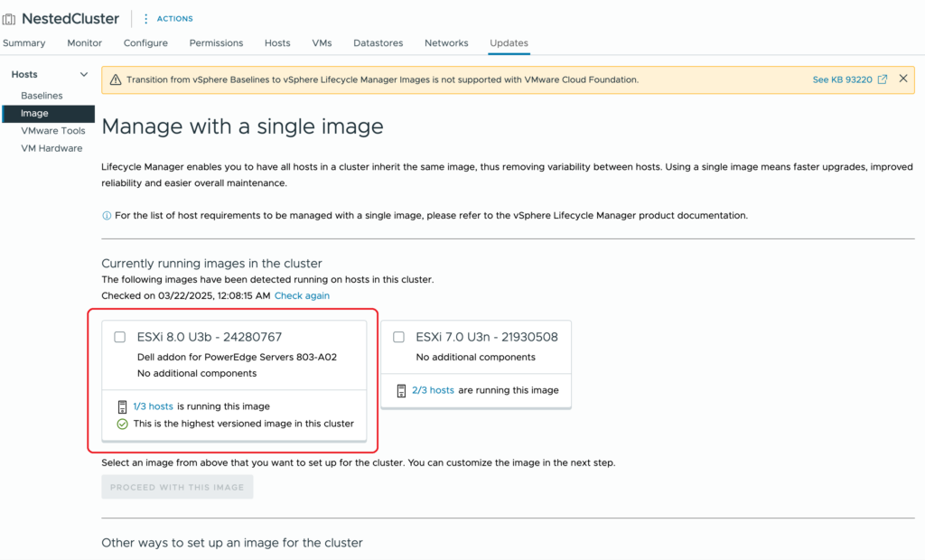Open the 2/3 hosts link
Screen dimensions: 925x560
click(x=433, y=390)
